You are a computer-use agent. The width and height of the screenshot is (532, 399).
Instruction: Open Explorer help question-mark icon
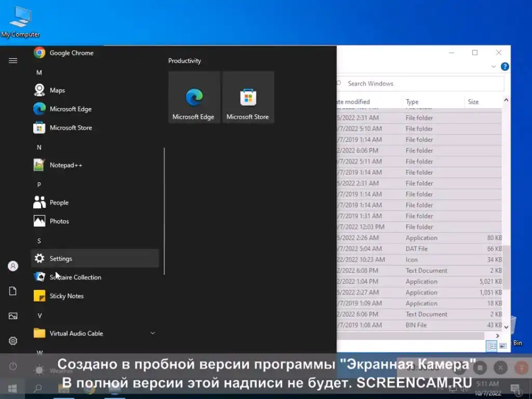click(x=505, y=66)
